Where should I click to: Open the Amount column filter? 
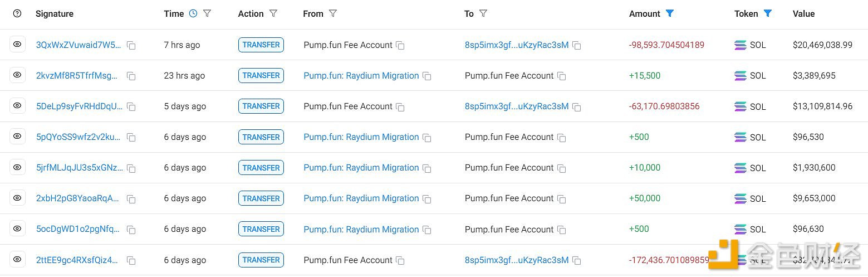(x=670, y=13)
